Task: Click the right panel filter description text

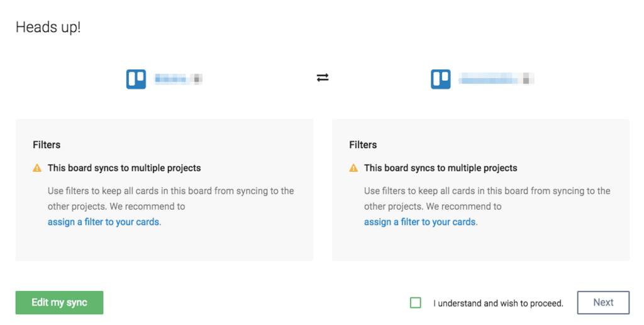Action: tap(487, 198)
